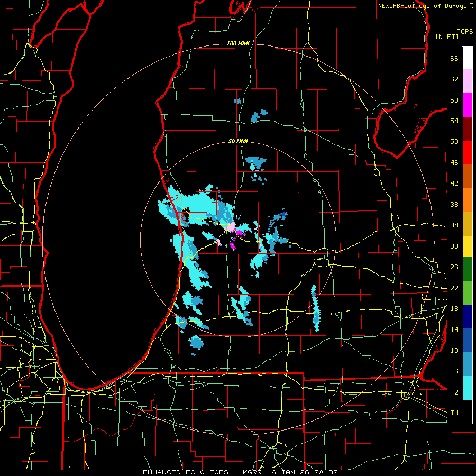The height and width of the screenshot is (476, 476).
Task: Click the 100 NMI range ring label
Action: tap(238, 44)
